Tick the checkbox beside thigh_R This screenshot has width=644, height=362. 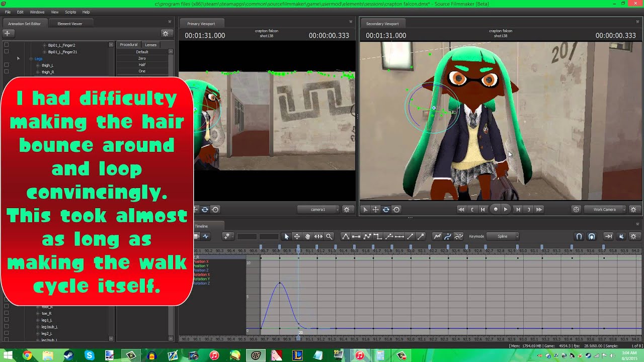(6, 72)
